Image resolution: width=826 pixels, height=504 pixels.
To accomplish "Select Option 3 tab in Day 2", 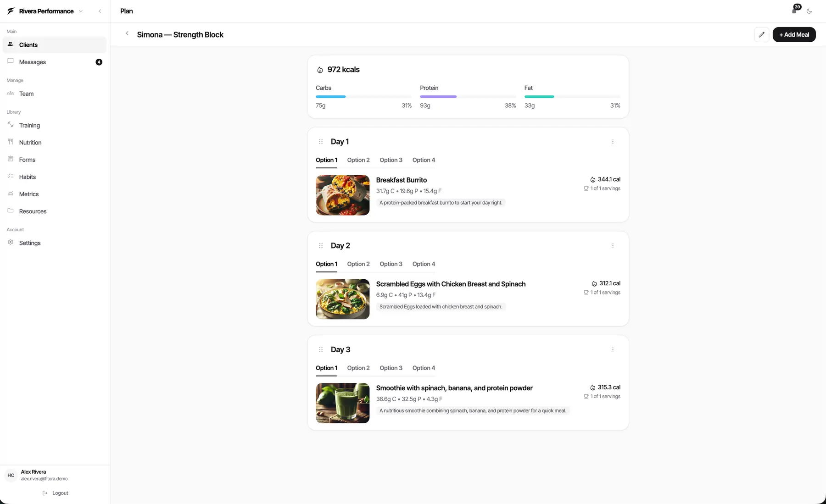I will point(391,264).
